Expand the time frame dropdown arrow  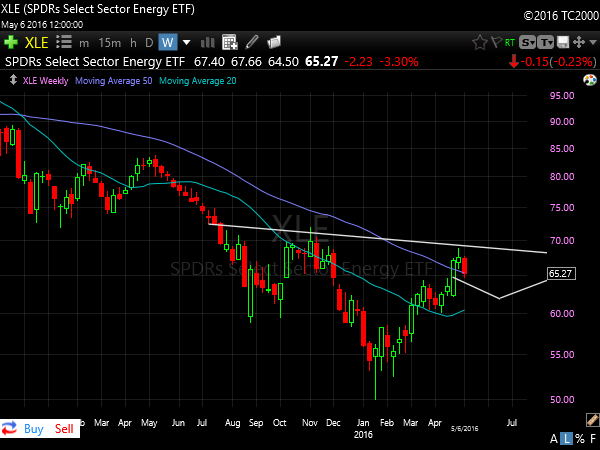[186, 42]
